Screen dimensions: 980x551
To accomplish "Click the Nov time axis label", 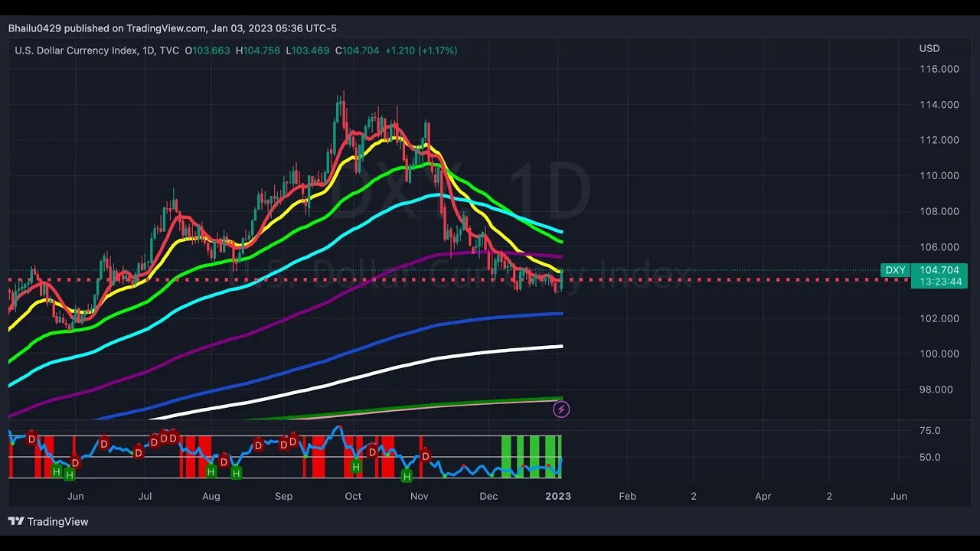I will (x=419, y=496).
